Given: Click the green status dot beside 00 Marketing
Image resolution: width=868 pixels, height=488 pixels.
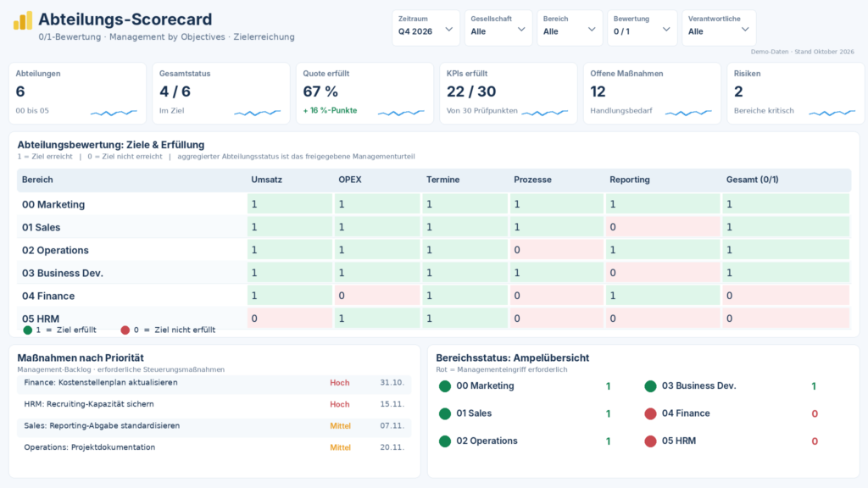Looking at the screenshot, I should 445,386.
